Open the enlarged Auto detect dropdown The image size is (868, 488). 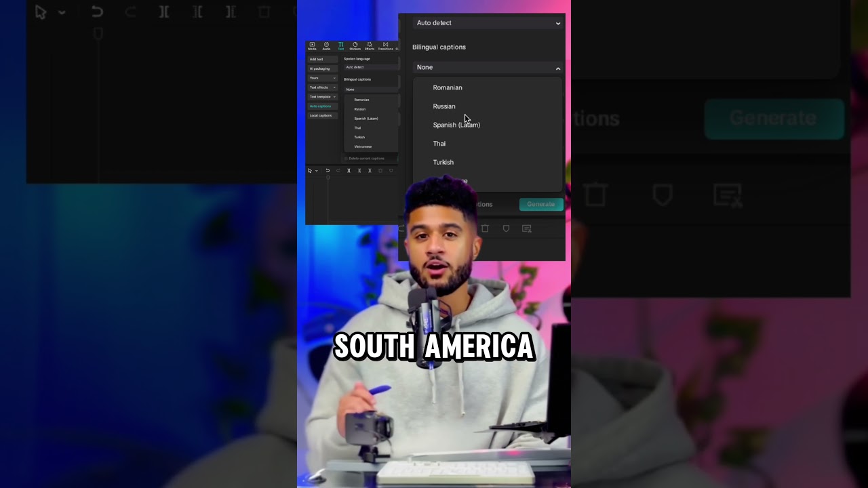tap(487, 23)
